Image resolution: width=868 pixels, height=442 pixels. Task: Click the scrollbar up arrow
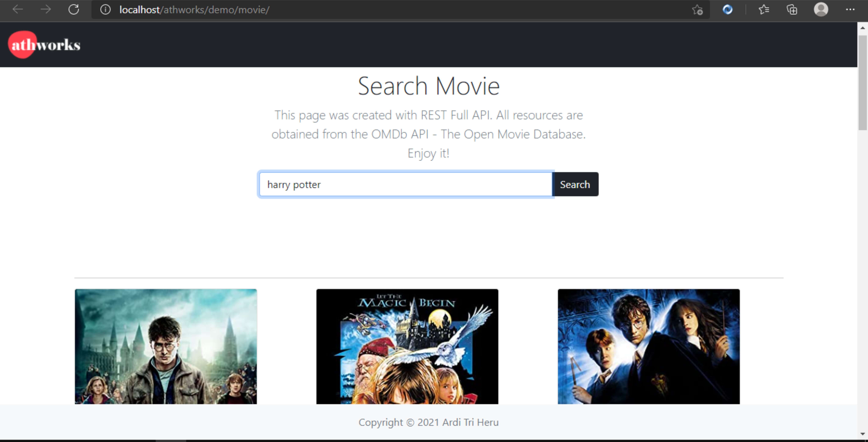[863, 28]
